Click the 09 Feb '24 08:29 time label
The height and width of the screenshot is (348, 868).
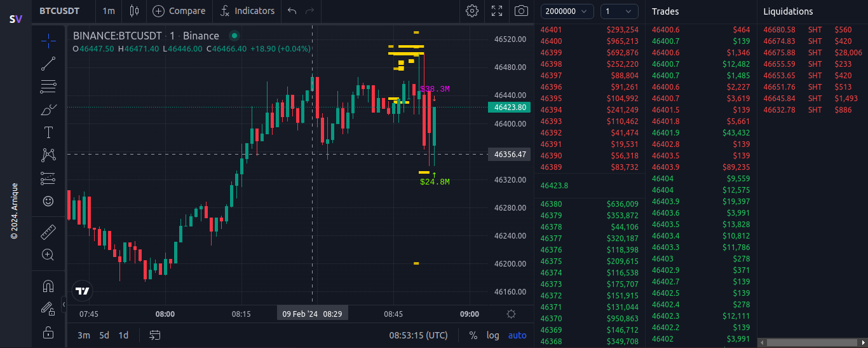(x=312, y=314)
